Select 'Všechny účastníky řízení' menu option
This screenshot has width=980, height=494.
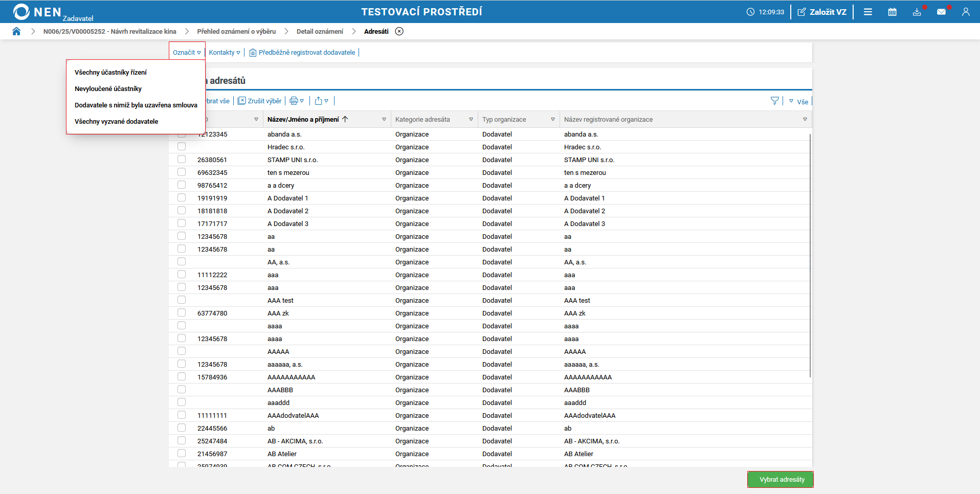110,73
